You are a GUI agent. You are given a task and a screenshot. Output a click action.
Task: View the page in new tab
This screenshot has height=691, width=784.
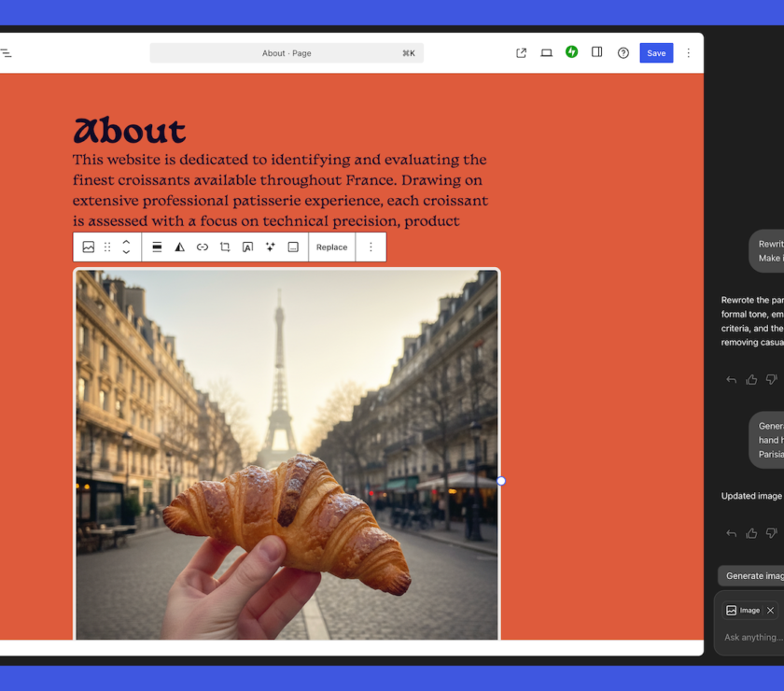click(x=521, y=53)
